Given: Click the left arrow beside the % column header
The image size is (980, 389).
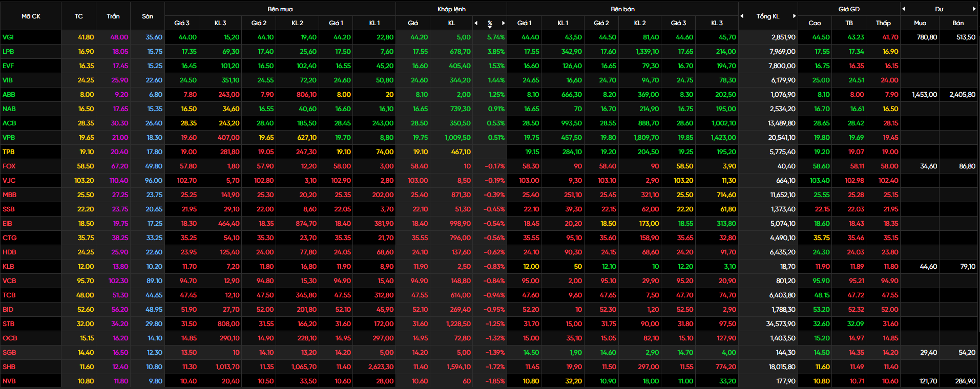Looking at the screenshot, I should (x=476, y=23).
